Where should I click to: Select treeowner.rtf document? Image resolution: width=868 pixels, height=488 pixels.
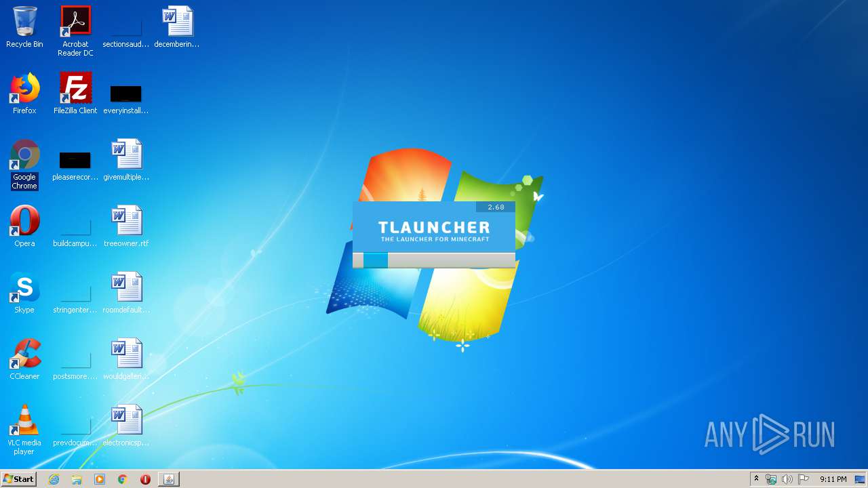coord(126,226)
